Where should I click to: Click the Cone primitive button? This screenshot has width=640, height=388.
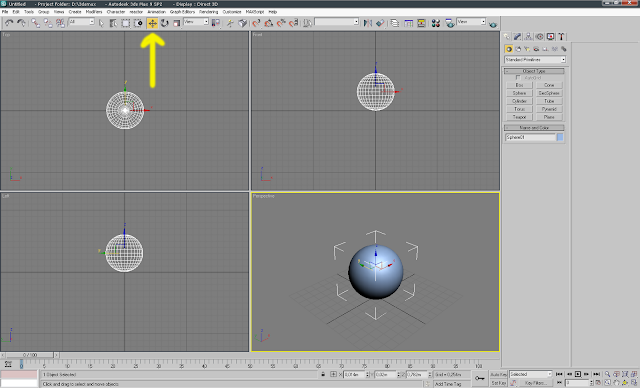(x=549, y=85)
